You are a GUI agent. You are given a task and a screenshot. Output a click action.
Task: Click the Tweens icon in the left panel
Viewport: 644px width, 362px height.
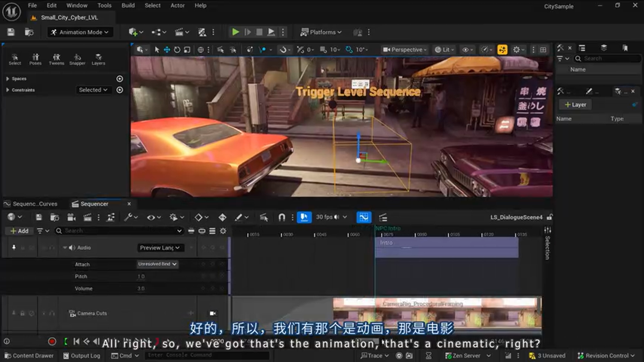(x=56, y=58)
